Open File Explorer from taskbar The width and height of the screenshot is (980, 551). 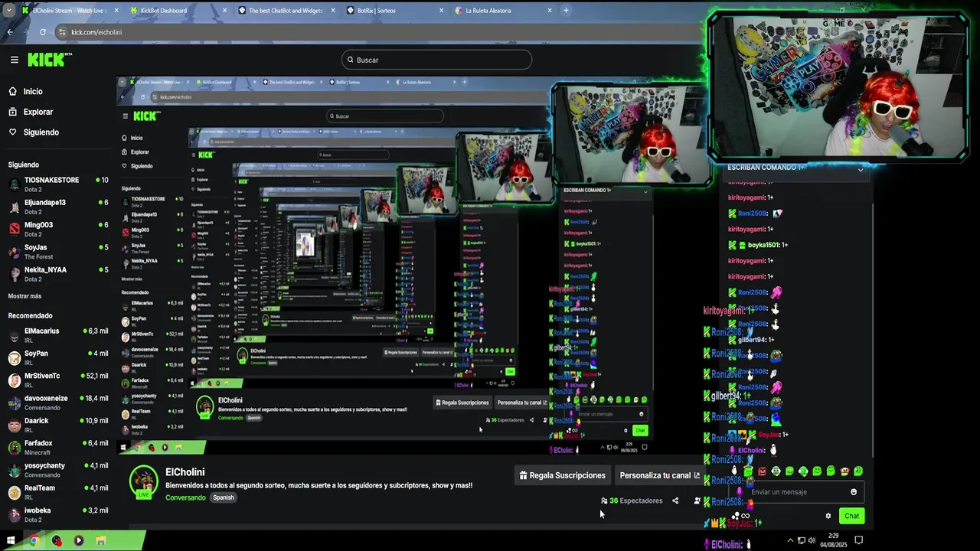click(x=100, y=540)
